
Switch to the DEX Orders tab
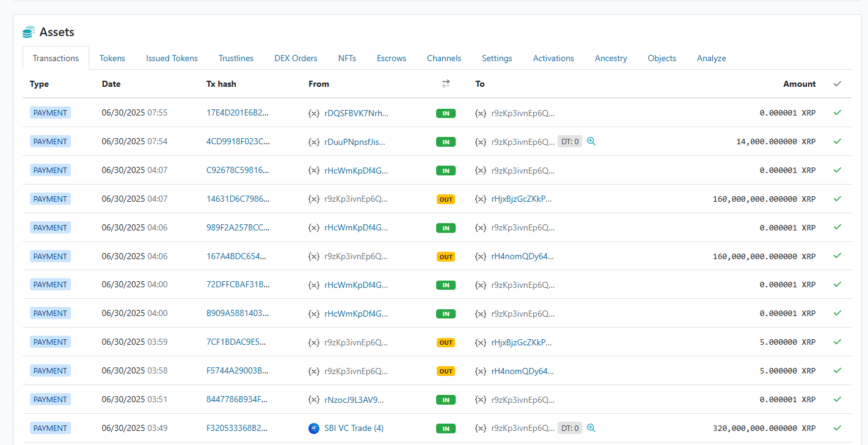[296, 58]
